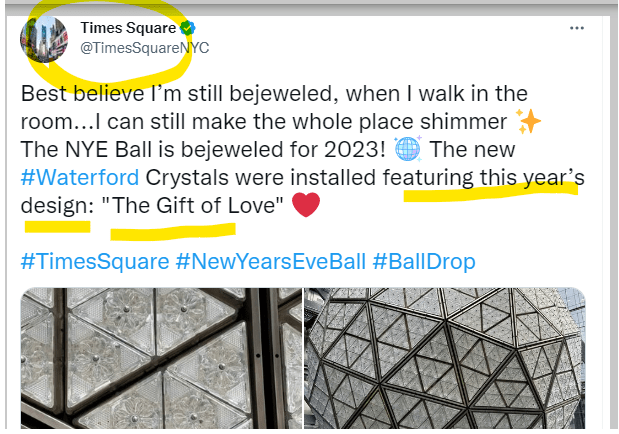Click the red heart emoji
Viewport: 619px width, 434px height.
coord(306,207)
